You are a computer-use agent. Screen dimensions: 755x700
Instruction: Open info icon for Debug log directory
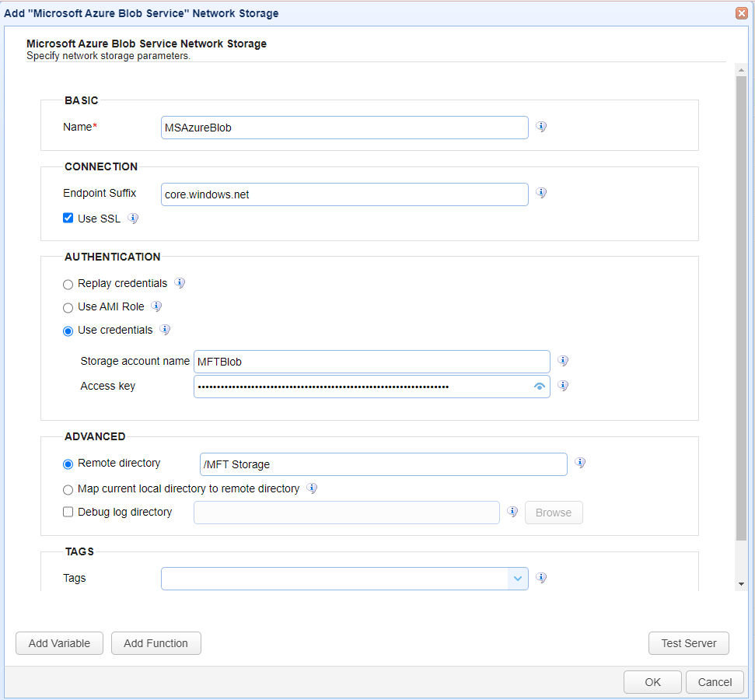coord(513,512)
